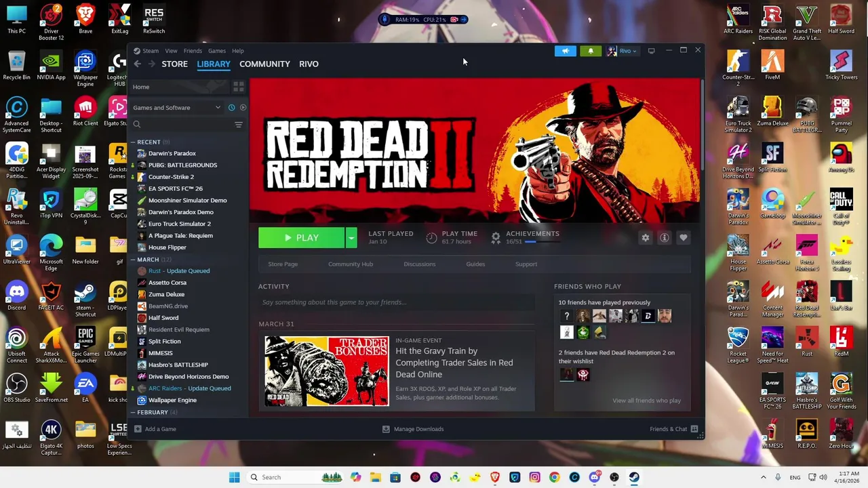Open library advanced filter options icon
Viewport: 868px width, 488px height.
click(x=238, y=125)
